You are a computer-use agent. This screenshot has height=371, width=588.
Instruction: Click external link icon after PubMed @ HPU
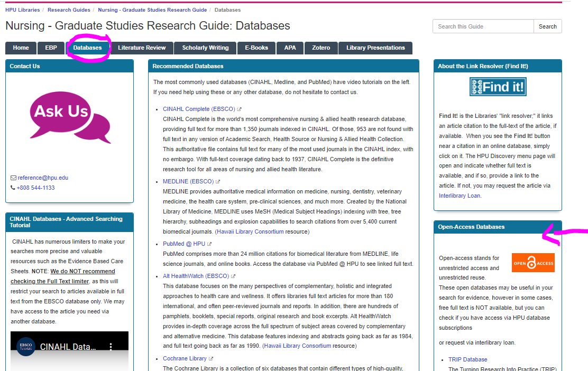point(209,244)
